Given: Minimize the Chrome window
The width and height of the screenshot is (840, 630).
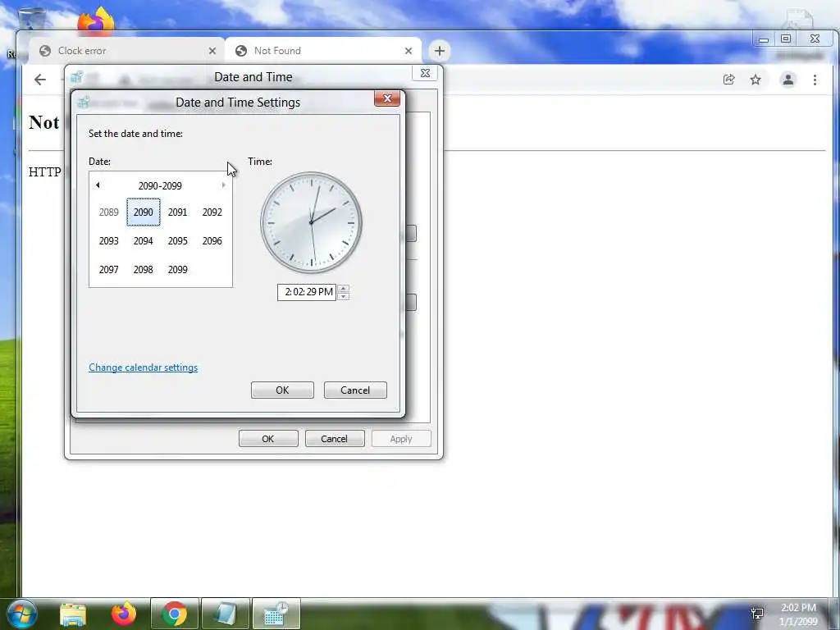Looking at the screenshot, I should [x=764, y=39].
